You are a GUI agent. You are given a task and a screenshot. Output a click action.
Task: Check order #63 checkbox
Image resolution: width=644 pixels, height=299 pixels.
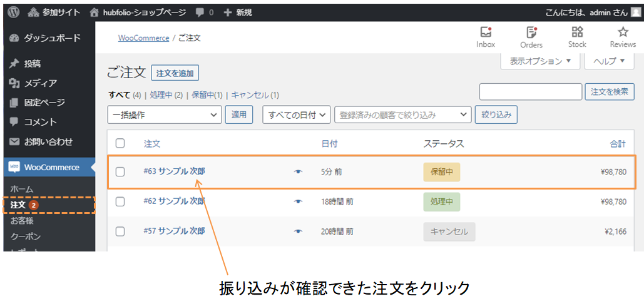click(120, 172)
